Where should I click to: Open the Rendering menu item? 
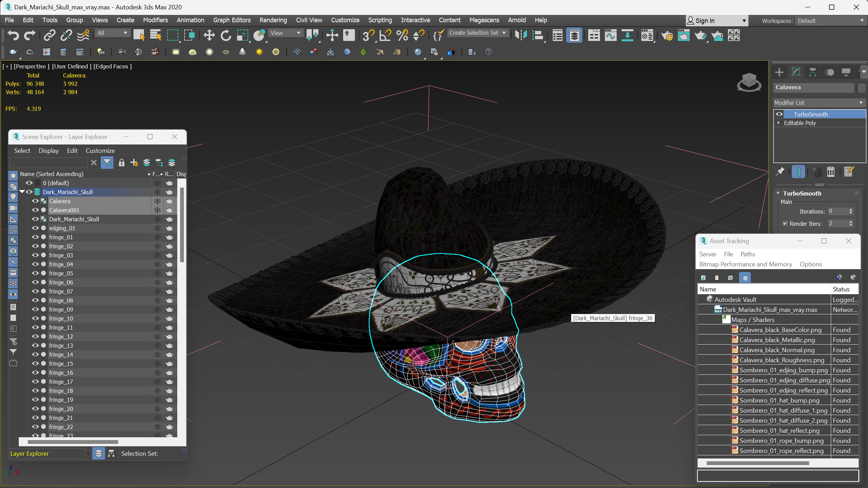[273, 20]
